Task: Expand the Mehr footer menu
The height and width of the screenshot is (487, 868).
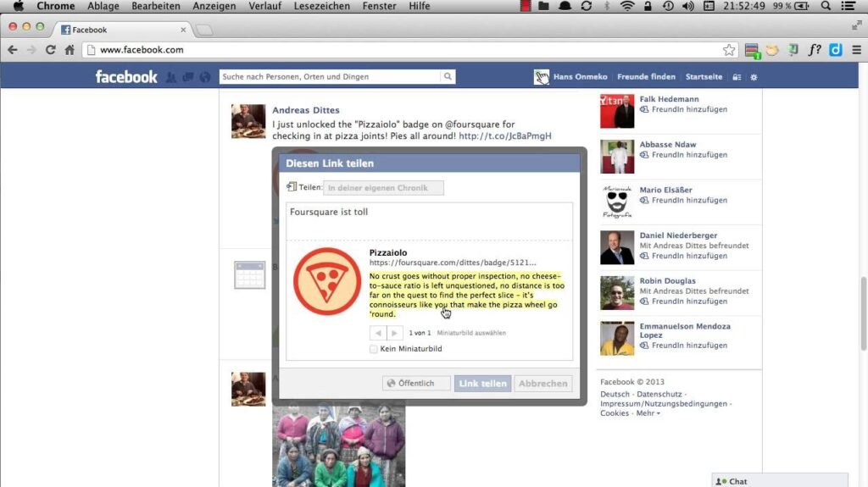Action: click(648, 413)
